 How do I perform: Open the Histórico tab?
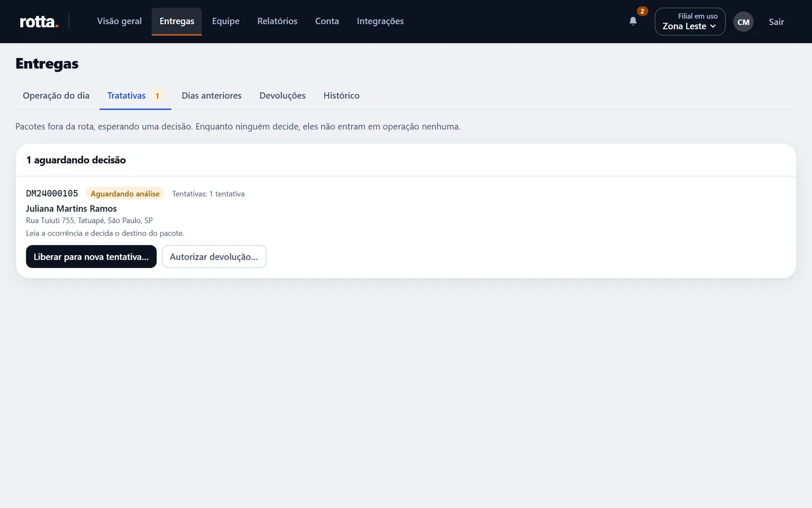pos(342,96)
